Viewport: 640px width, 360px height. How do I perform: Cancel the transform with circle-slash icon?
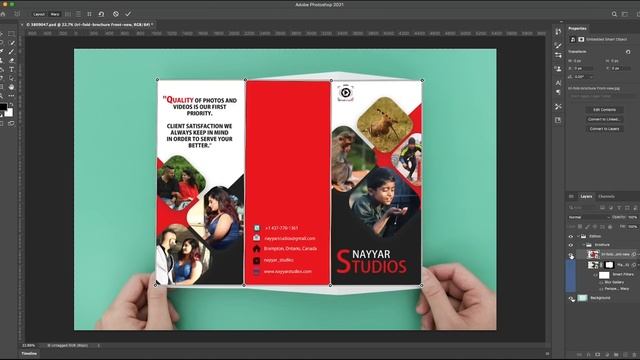tap(116, 14)
